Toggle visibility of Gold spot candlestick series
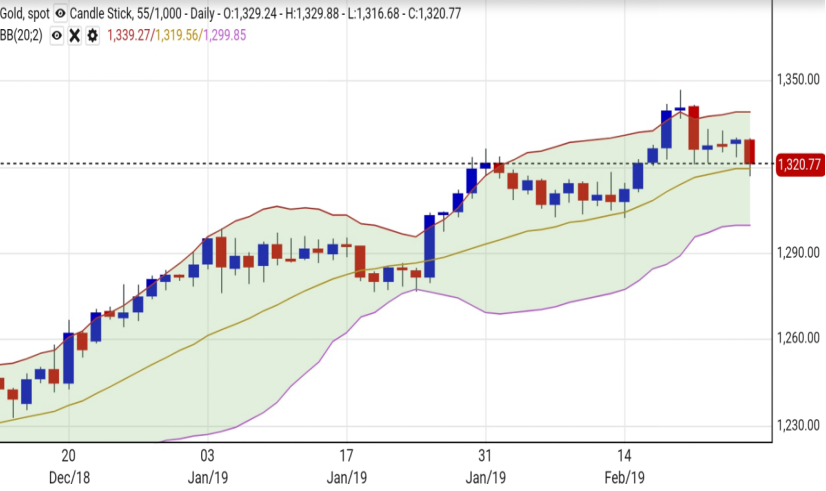 62,14
